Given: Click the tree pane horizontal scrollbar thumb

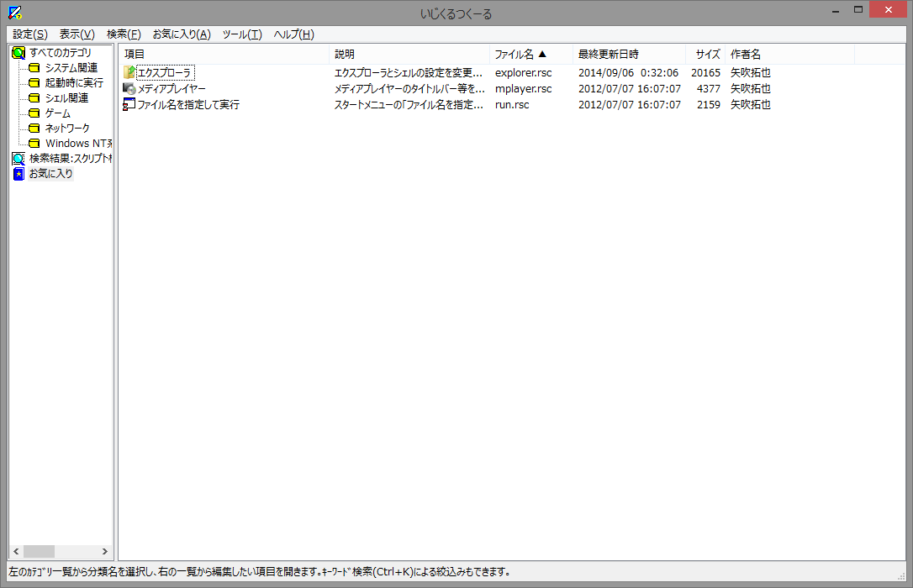Looking at the screenshot, I should click(x=39, y=551).
